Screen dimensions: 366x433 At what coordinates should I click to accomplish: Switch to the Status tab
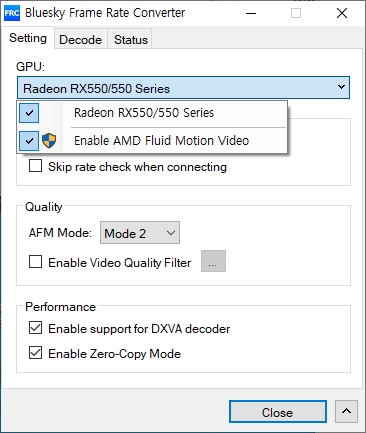click(131, 39)
